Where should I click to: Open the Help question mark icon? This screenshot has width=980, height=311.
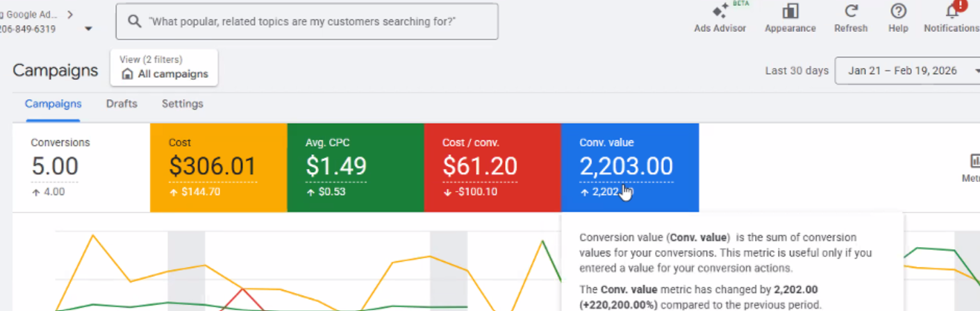coord(898,11)
